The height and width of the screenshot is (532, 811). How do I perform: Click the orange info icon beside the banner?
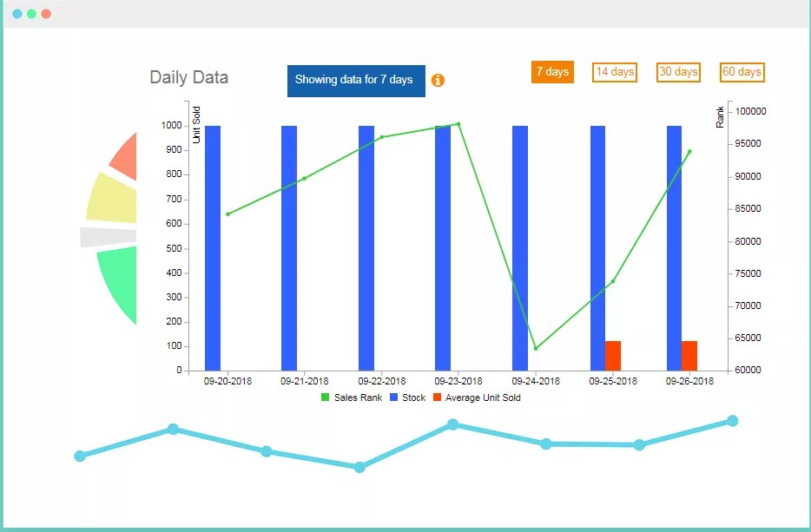[438, 80]
